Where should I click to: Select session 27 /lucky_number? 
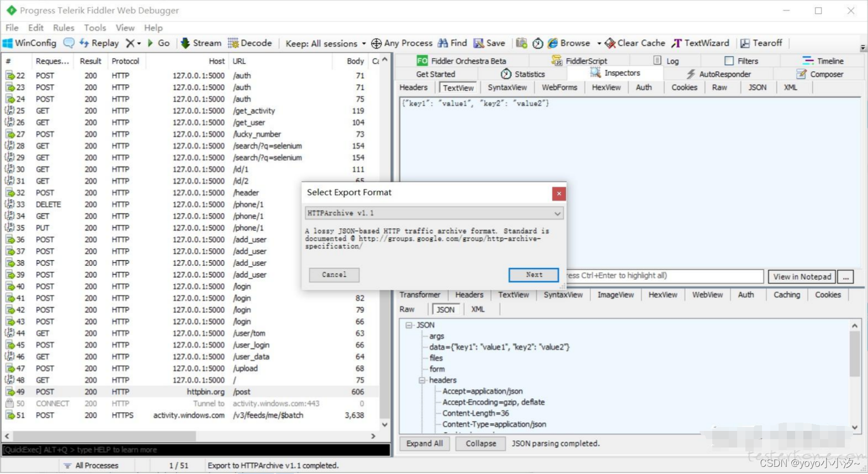tap(190, 134)
